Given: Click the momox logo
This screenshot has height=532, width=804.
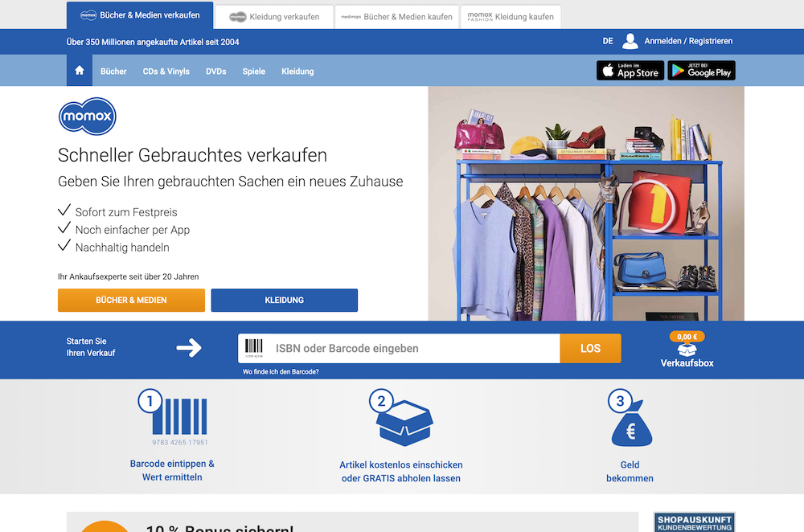Looking at the screenshot, I should pos(88,117).
